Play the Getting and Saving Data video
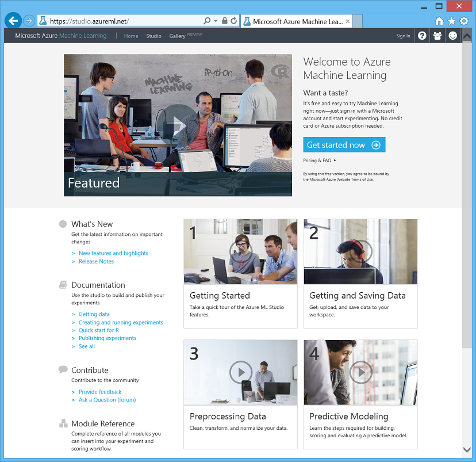The height and width of the screenshot is (462, 476). tap(360, 251)
